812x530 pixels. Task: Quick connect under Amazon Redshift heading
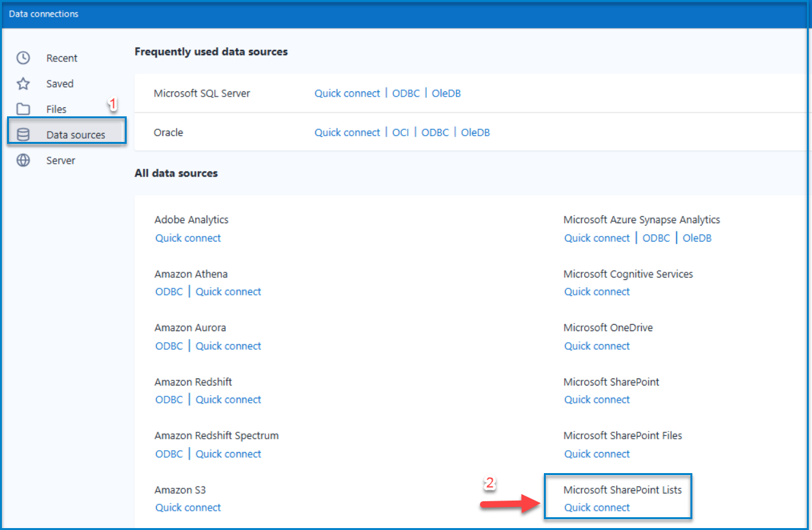(x=228, y=400)
